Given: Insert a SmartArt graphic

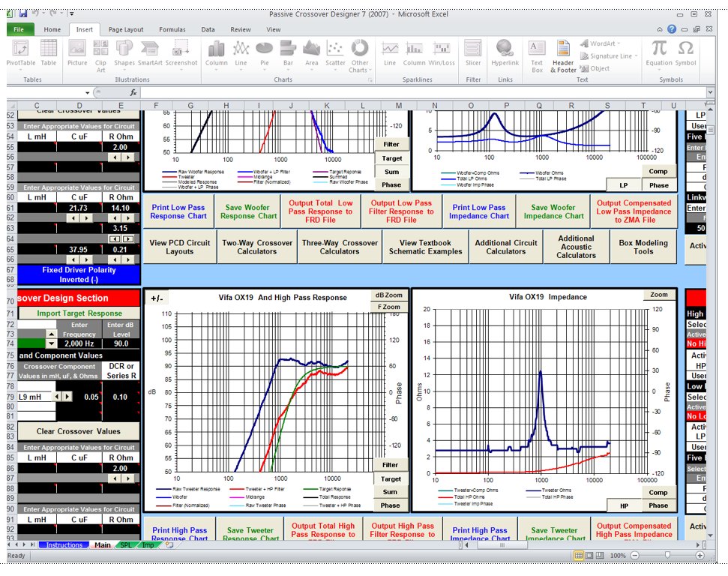Looking at the screenshot, I should 149,53.
